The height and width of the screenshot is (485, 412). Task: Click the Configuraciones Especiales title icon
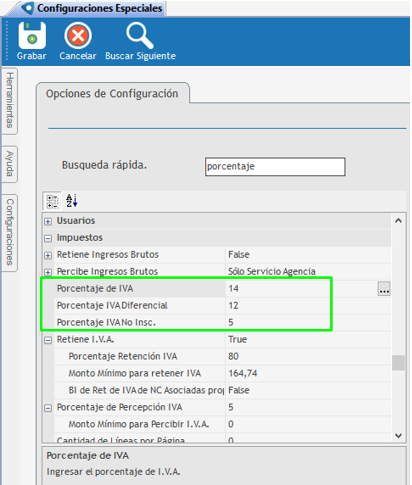coord(28,8)
